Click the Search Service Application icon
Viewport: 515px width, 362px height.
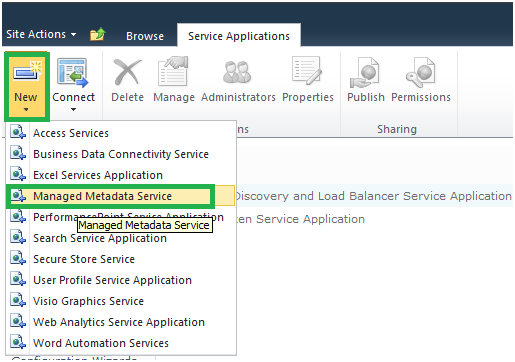[x=18, y=237]
